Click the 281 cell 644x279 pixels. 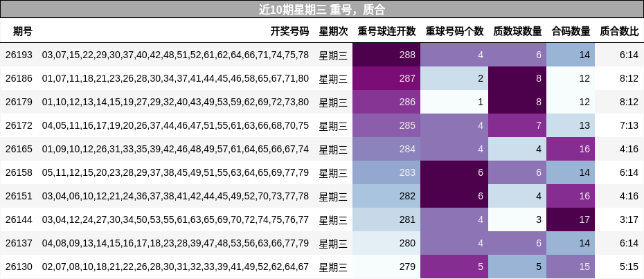[386, 219]
